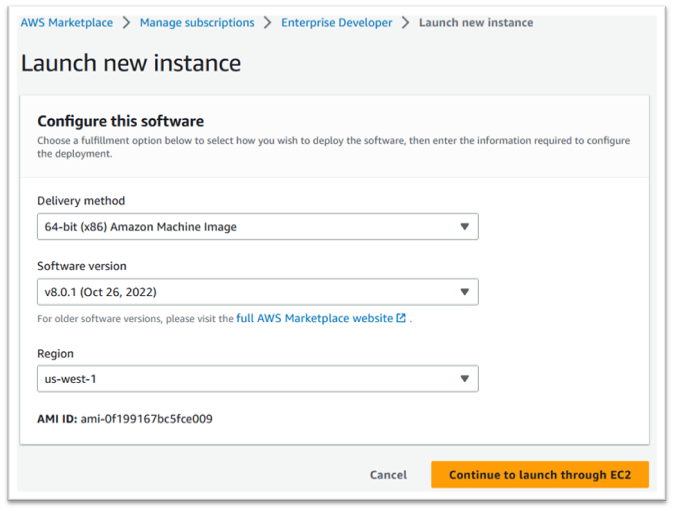This screenshot has height=511, width=674.
Task: Click the AWS Marketplace breadcrumb link
Action: (66, 22)
